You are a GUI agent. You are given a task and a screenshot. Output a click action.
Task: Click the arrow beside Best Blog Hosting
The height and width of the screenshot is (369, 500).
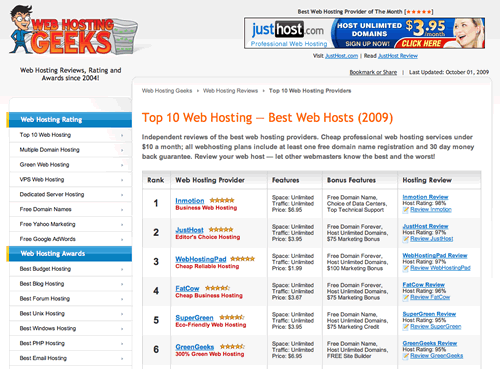(x=122, y=284)
